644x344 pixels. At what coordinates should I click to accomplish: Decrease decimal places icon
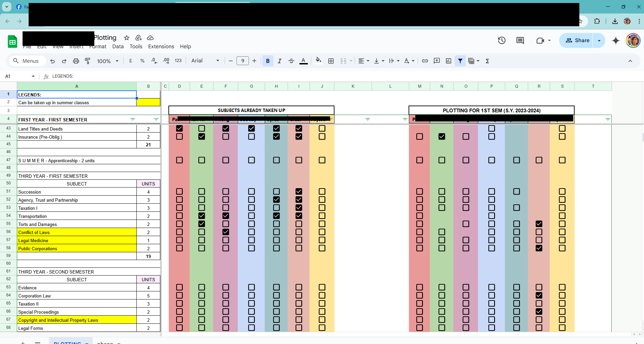pos(154,61)
